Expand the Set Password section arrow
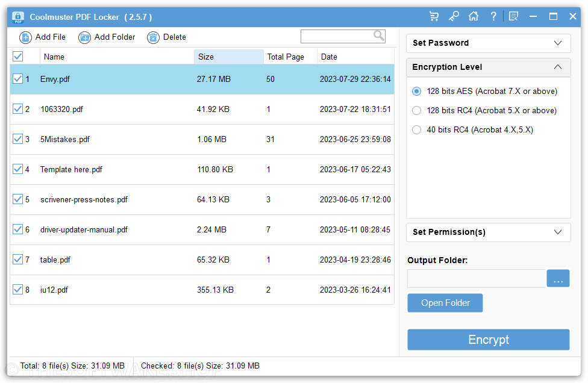Viewport: 588px width, 383px height. pos(558,43)
